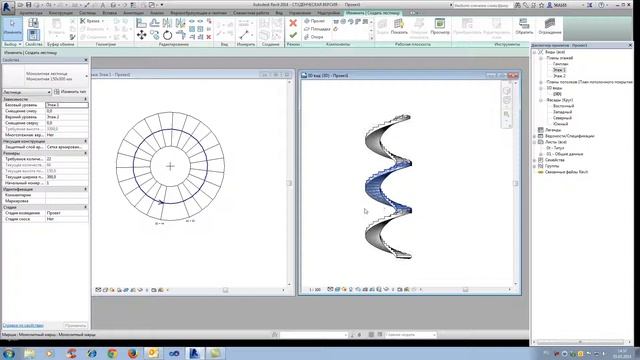Click the binoculars search icon in title bar
Image resolution: width=640 pixels, height=360 pixels.
pyautogui.click(x=517, y=5)
